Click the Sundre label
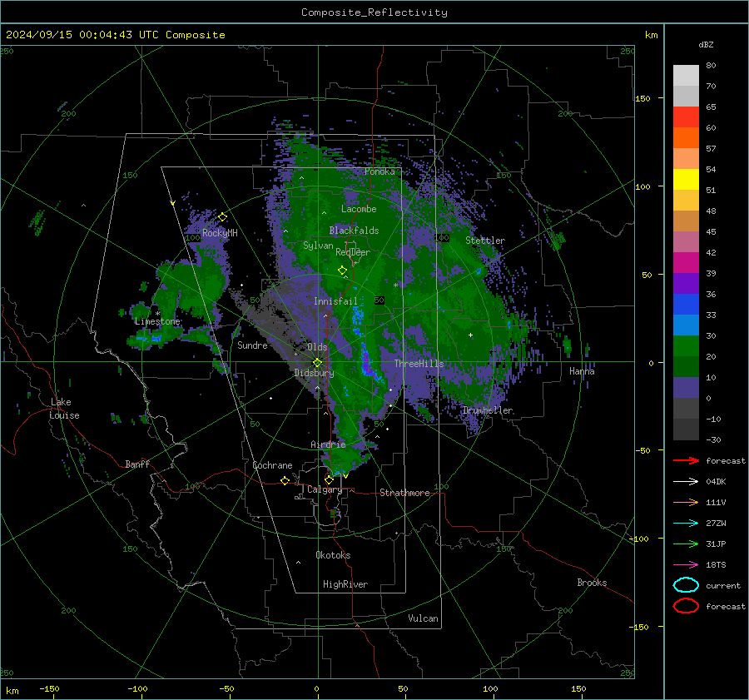The width and height of the screenshot is (749, 700). tap(252, 345)
